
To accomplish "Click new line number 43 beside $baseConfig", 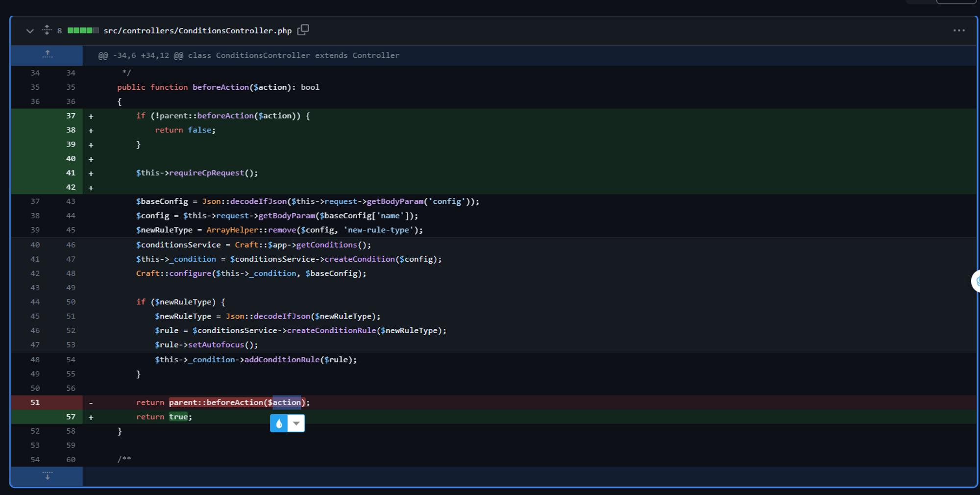I will click(x=71, y=201).
